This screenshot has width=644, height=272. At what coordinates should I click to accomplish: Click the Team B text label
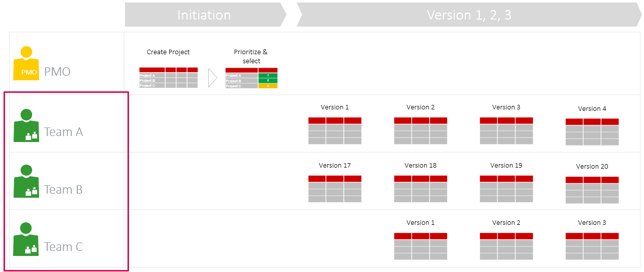point(63,190)
